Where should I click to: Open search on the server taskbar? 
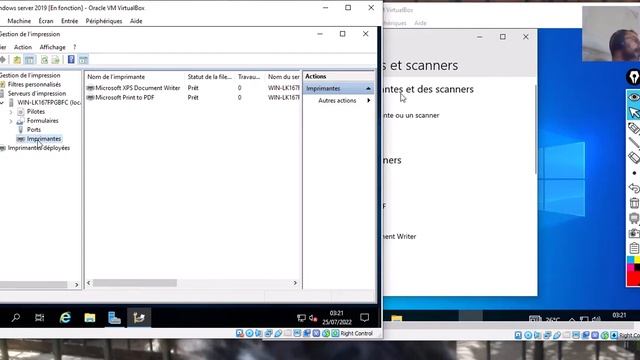click(16, 317)
